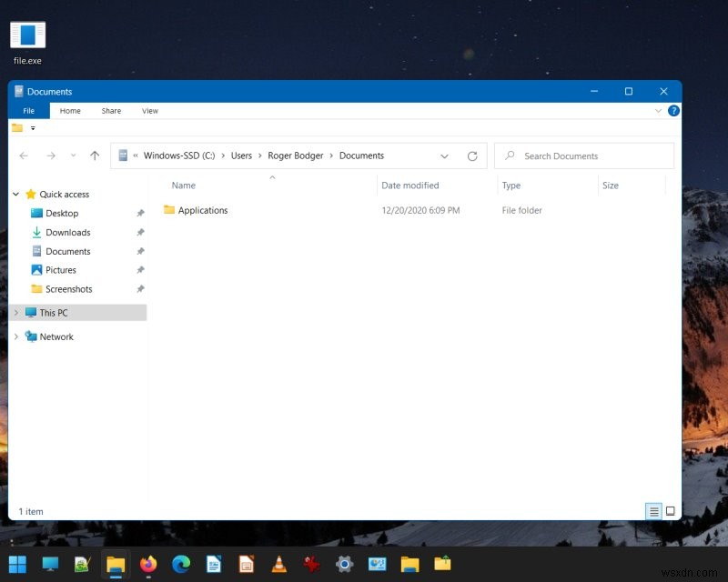Click the Help question mark icon
728x582 pixels.
pyautogui.click(x=672, y=110)
